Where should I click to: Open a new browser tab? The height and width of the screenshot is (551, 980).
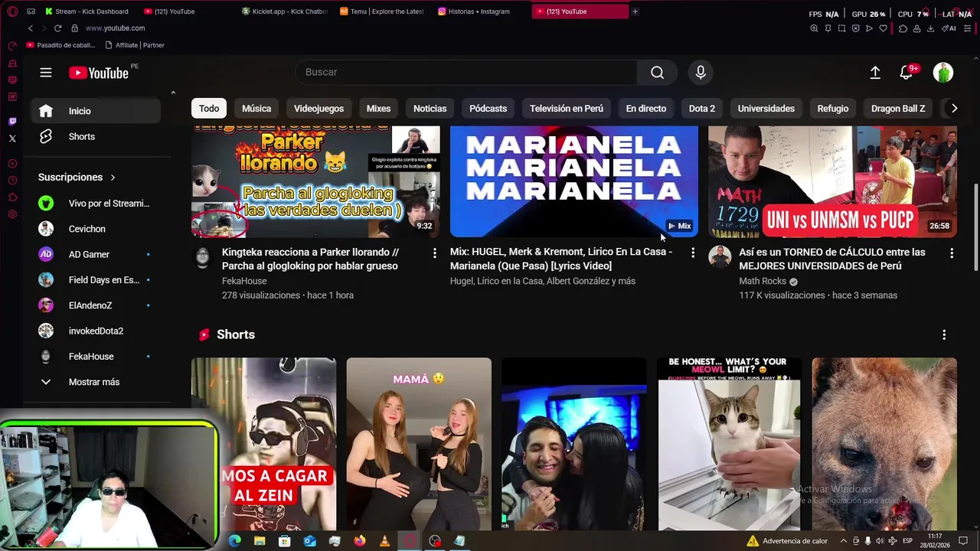[x=635, y=11]
